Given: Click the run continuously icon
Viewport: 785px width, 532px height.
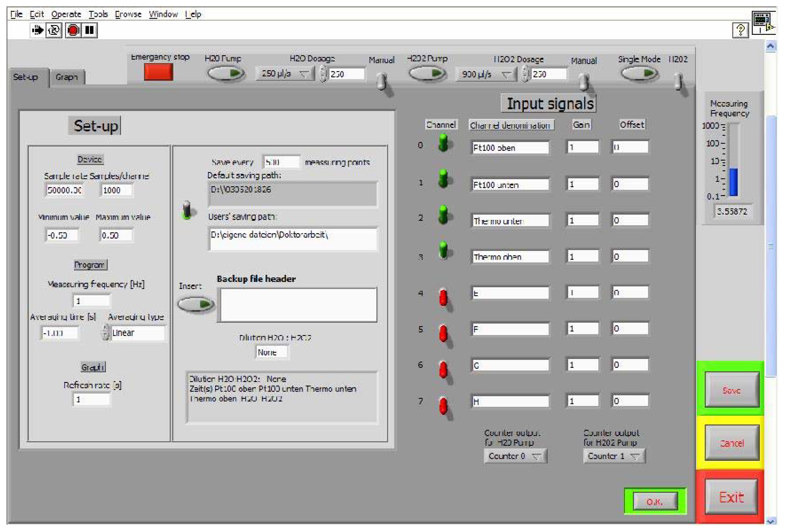Looking at the screenshot, I should tap(54, 30).
